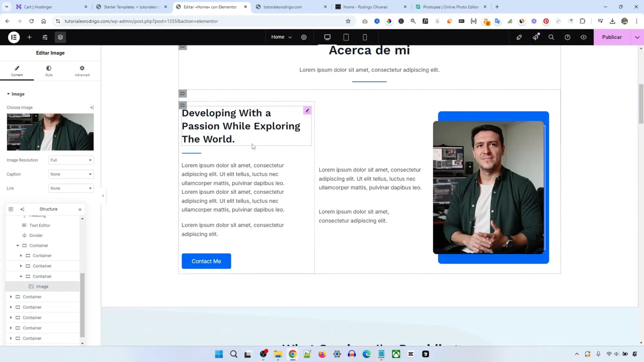Select the Image item in Structure
Screen dimensions: 644x362
42,286
